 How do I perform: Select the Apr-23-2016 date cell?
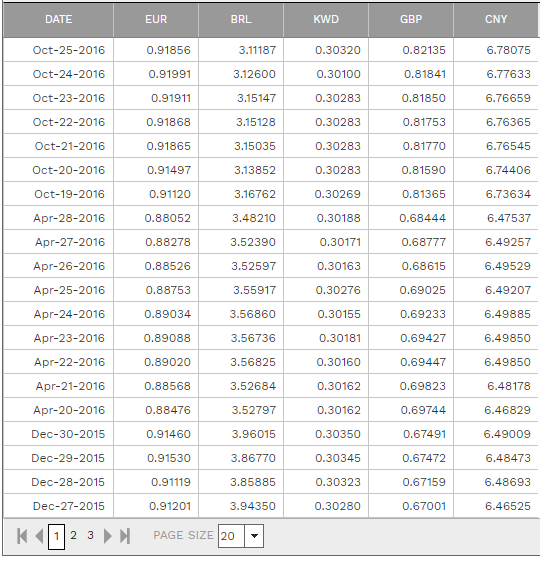click(x=58, y=337)
